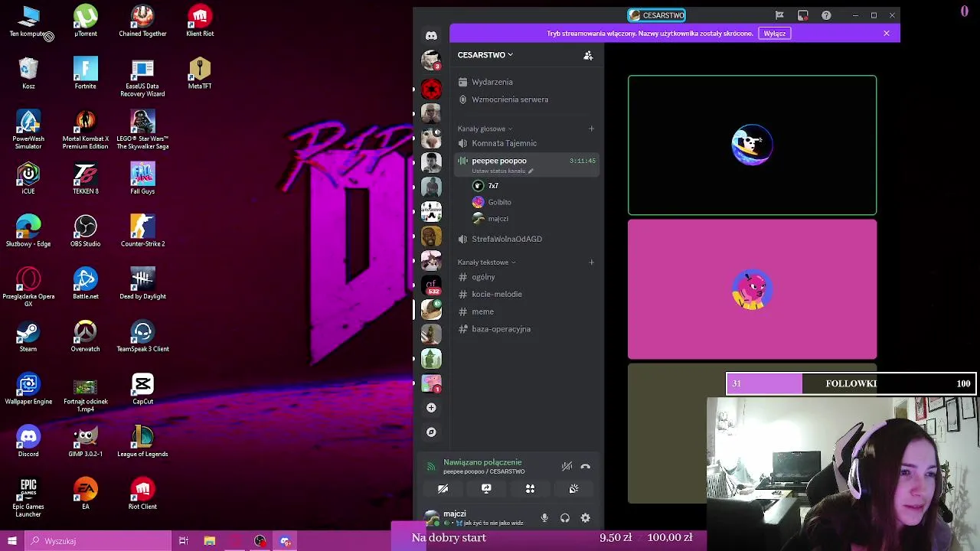
Task: Select the Epic Games Launcher desktop icon
Action: (x=28, y=498)
